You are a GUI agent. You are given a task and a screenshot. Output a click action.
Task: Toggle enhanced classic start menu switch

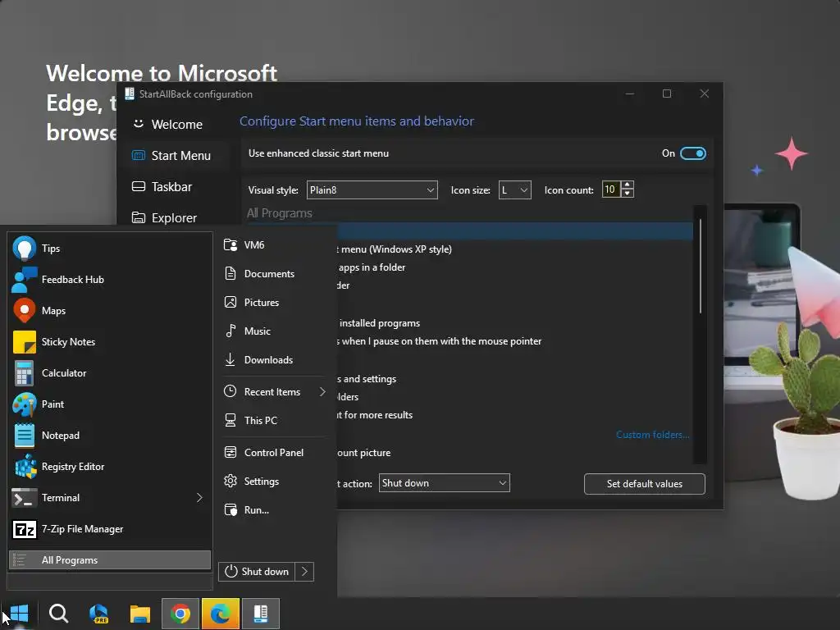coord(692,153)
